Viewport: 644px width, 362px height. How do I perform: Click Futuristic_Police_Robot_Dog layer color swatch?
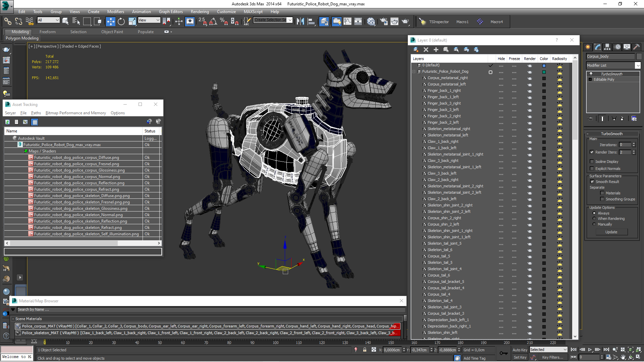(544, 72)
